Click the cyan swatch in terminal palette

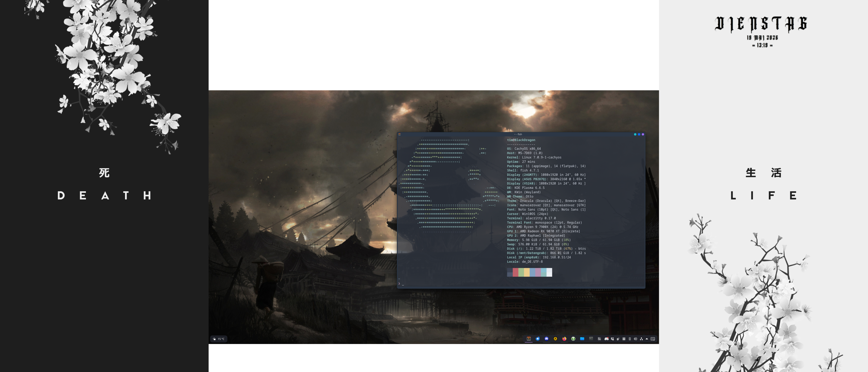tap(543, 272)
